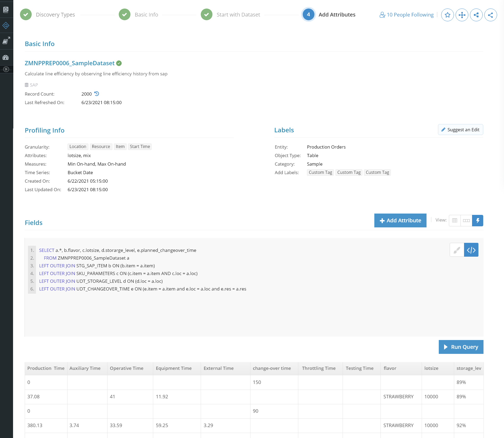The height and width of the screenshot is (438, 504).
Task: Toggle the lightning query view
Action: tap(478, 220)
